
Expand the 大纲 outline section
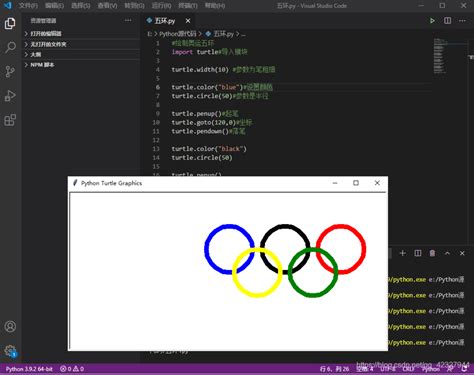(82, 54)
